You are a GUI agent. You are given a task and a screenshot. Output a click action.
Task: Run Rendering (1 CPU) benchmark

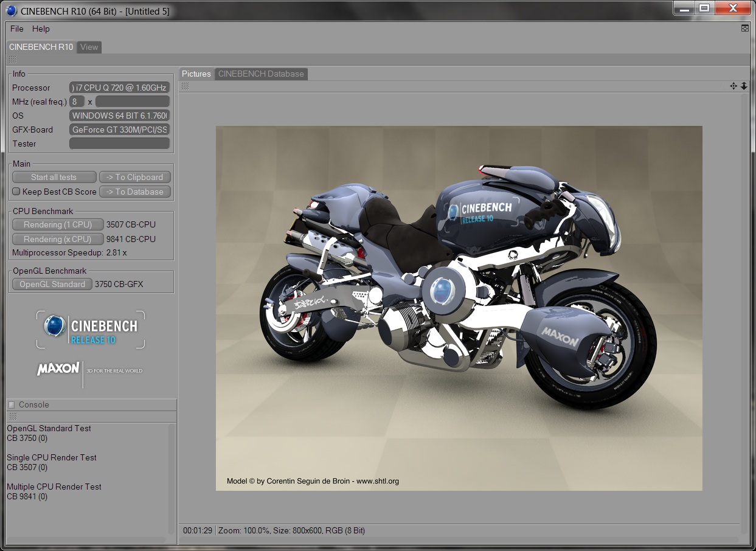(x=58, y=224)
